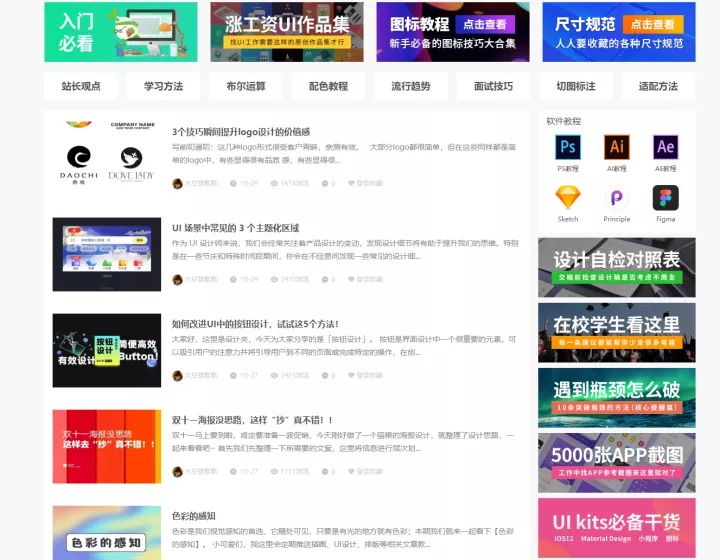Click the red 双十一海报 article thumbnail
Viewport: 720px width, 560px height.
click(x=107, y=447)
